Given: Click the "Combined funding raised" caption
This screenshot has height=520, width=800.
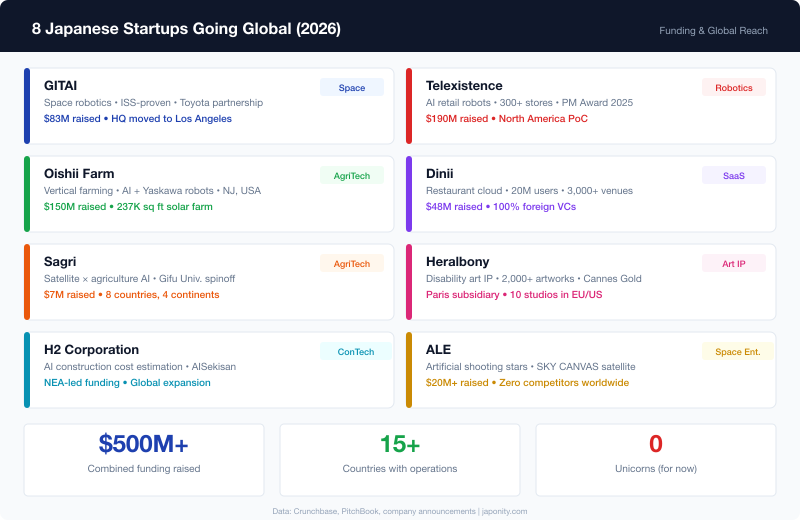Looking at the screenshot, I should pyautogui.click(x=144, y=468).
